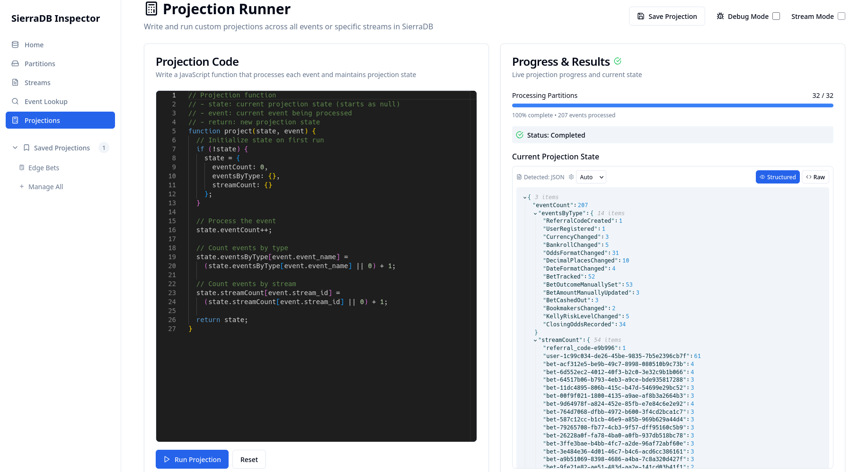Click the Event Lookup magnifier icon
Viewport: 868px width, 472px height.
pyautogui.click(x=15, y=101)
